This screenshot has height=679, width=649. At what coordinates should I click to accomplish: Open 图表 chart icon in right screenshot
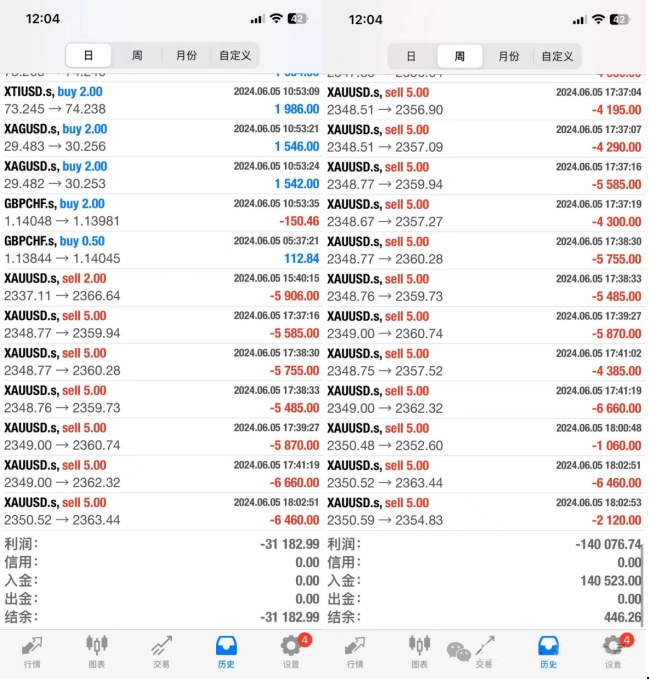[x=420, y=650]
